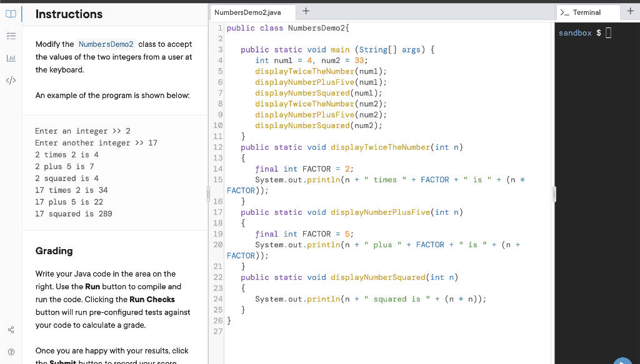
Task: Click line number 14 in the editor
Action: [217, 169]
